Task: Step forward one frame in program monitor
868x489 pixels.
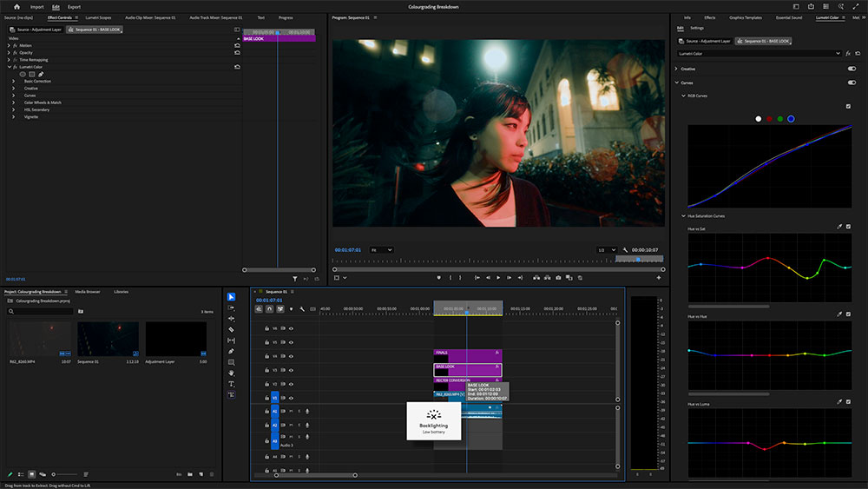Action: pos(509,277)
